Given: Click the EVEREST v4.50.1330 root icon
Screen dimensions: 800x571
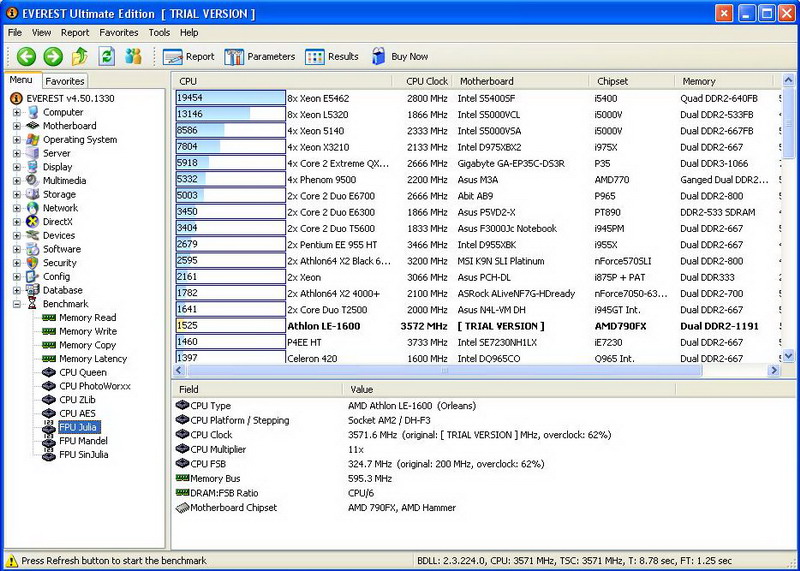Looking at the screenshot, I should click(x=16, y=98).
